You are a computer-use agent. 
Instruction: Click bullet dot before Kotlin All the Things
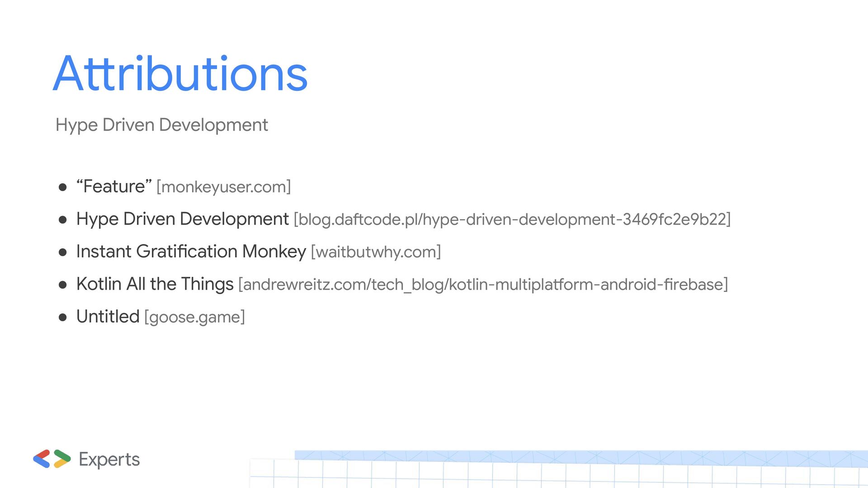[63, 285]
